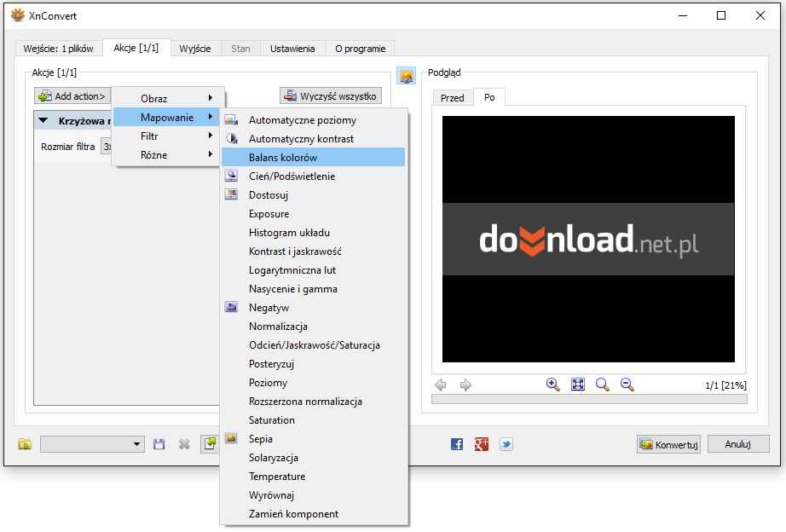This screenshot has height=532, width=786.
Task: Choose Poziomy from the menu
Action: click(x=314, y=383)
